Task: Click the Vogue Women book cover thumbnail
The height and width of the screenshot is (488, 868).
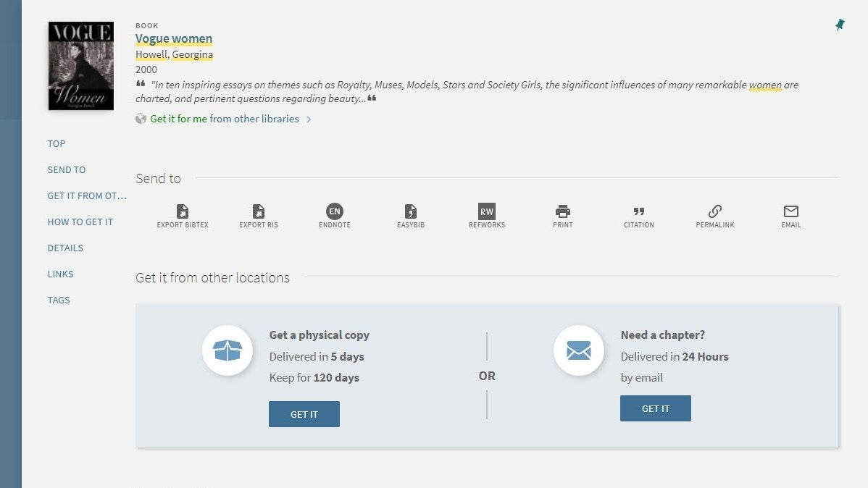Action: (81, 66)
